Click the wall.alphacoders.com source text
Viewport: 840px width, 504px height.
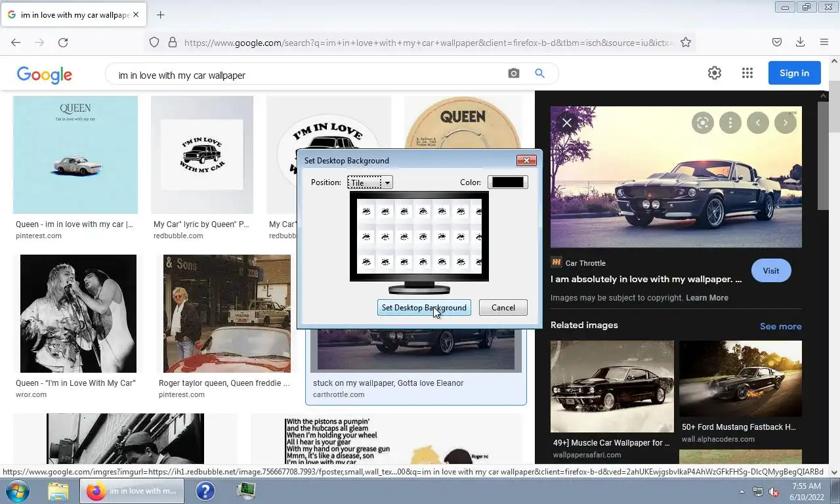coord(718,439)
